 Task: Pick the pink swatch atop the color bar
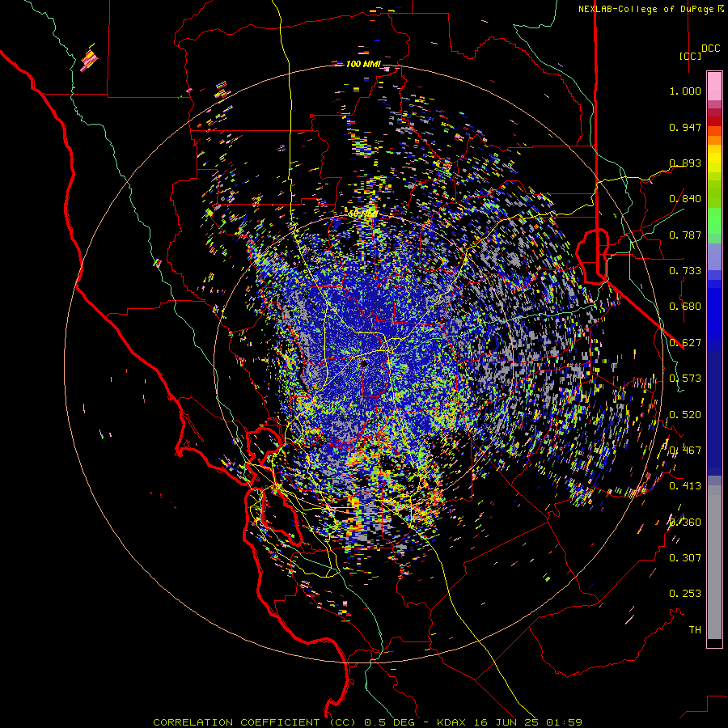714,87
